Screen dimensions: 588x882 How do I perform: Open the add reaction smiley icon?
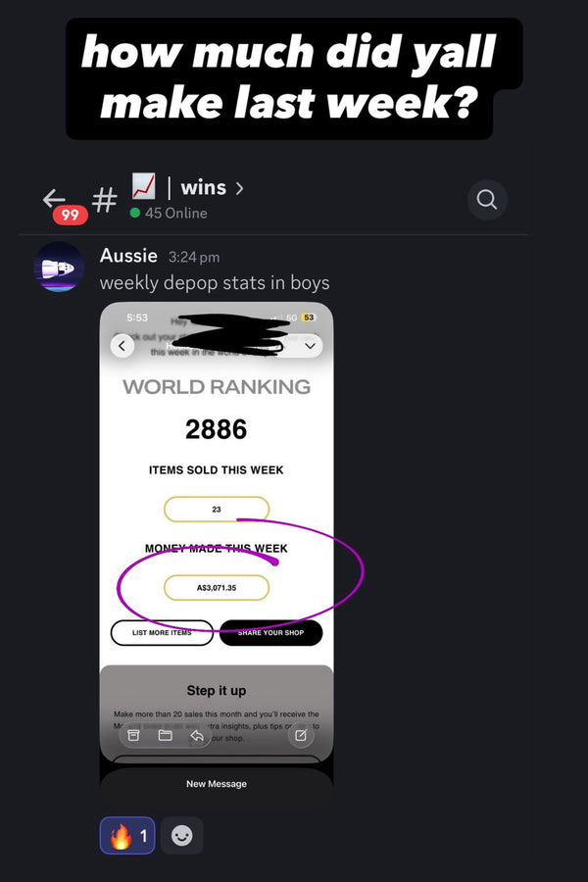181,835
